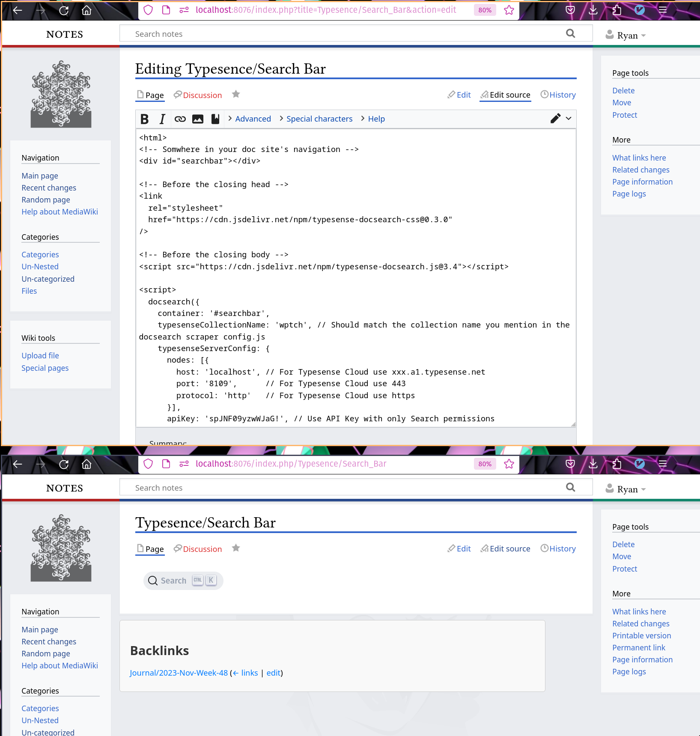Open the hamburger menu in top browser
Image resolution: width=700 pixels, height=736 pixels.
(x=663, y=10)
